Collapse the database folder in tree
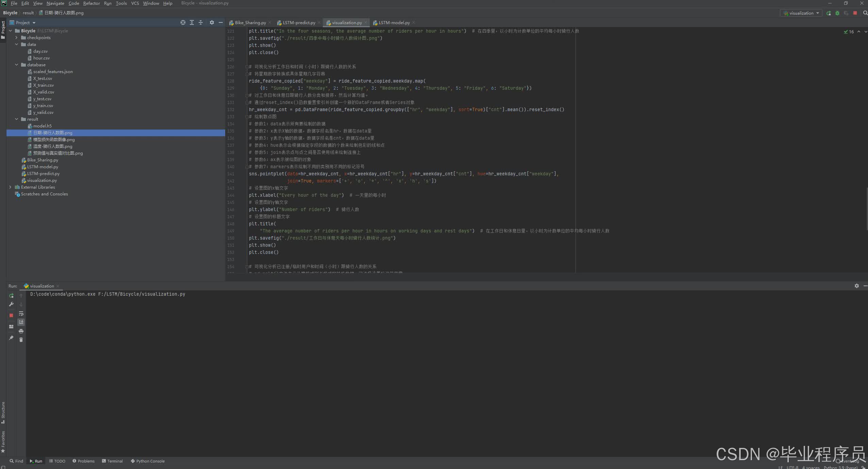 coord(16,65)
